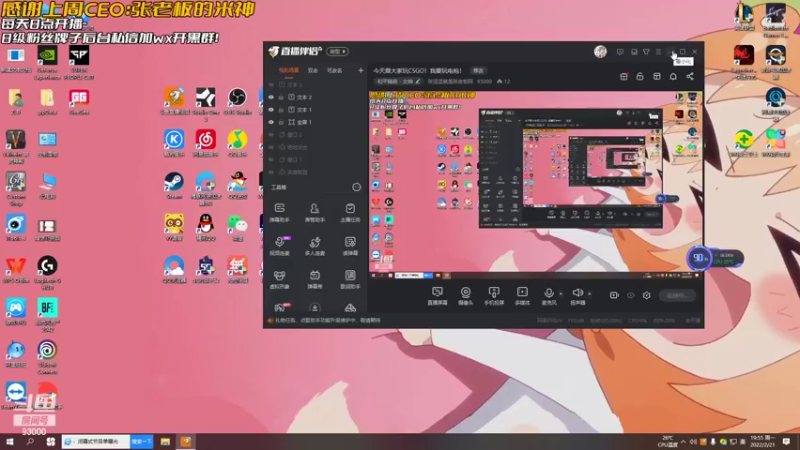The image size is (800, 450).
Task: Click the taskbar search input box
Action: tap(96, 441)
